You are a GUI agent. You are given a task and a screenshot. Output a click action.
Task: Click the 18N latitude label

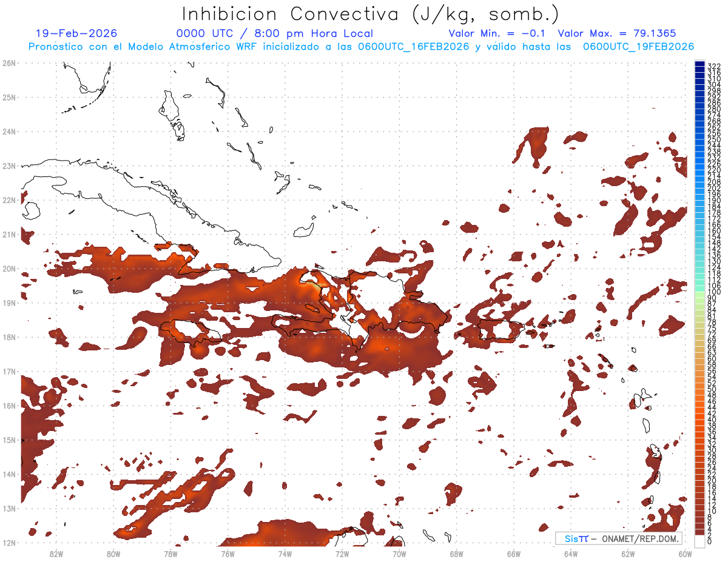coord(9,337)
